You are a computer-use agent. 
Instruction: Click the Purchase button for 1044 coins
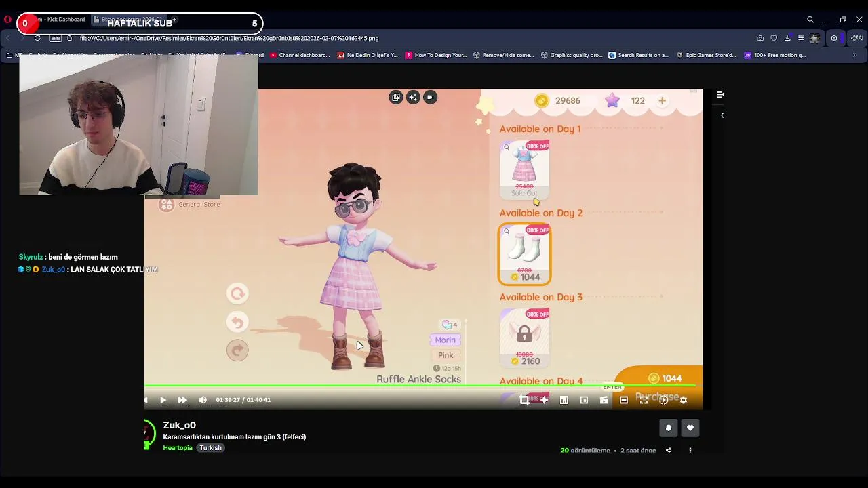[x=659, y=388]
